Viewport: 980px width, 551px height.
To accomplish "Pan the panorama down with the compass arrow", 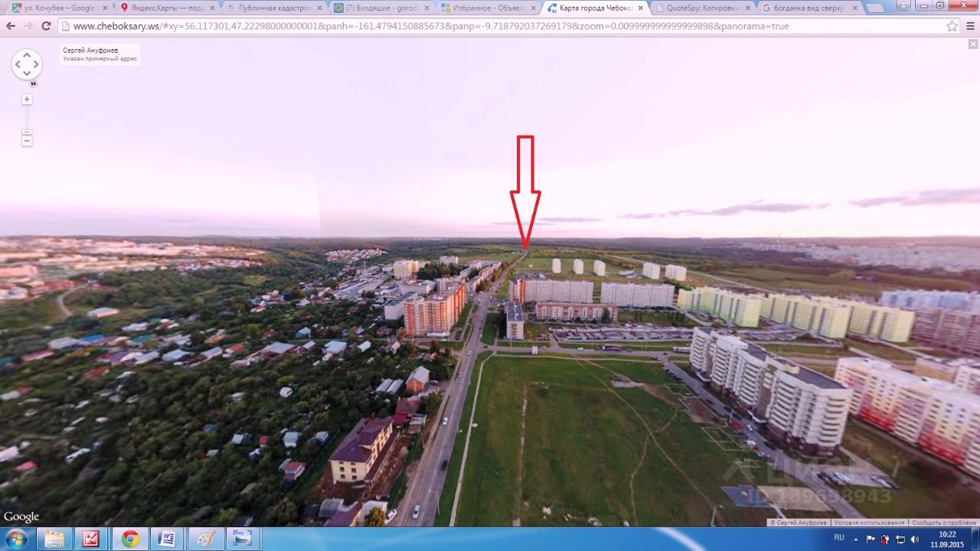I will 27,73.
